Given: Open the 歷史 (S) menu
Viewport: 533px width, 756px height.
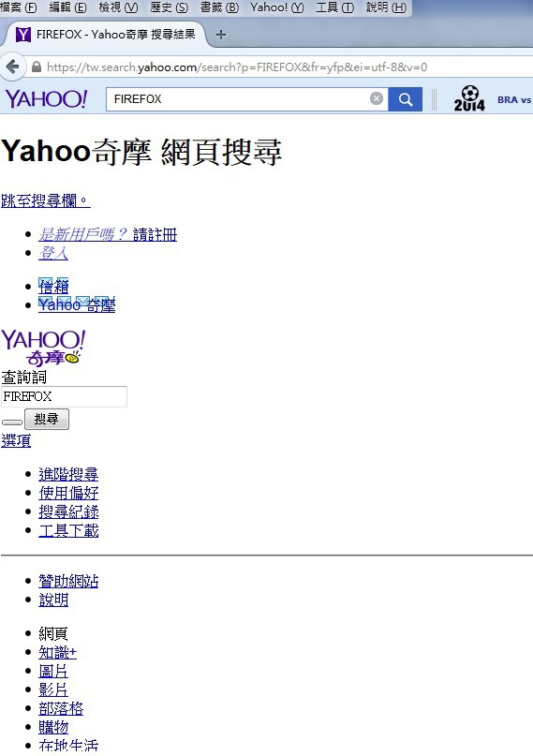Looking at the screenshot, I should [x=170, y=7].
